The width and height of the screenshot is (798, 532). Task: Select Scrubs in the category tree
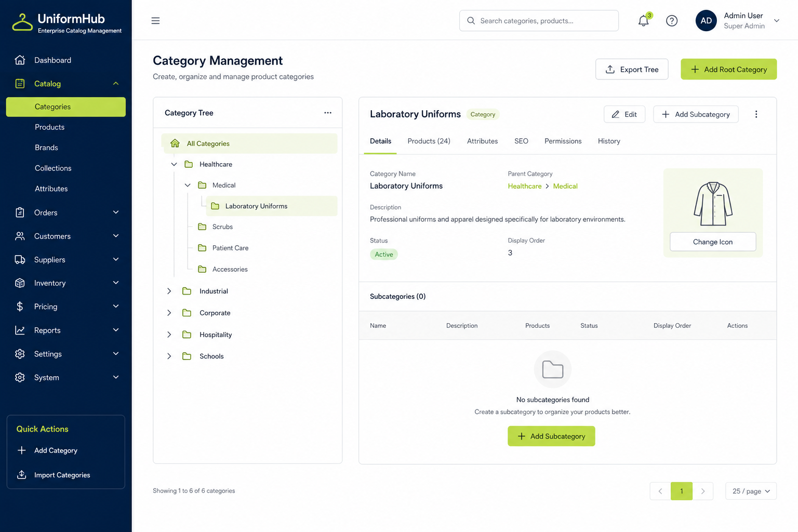[x=222, y=227]
